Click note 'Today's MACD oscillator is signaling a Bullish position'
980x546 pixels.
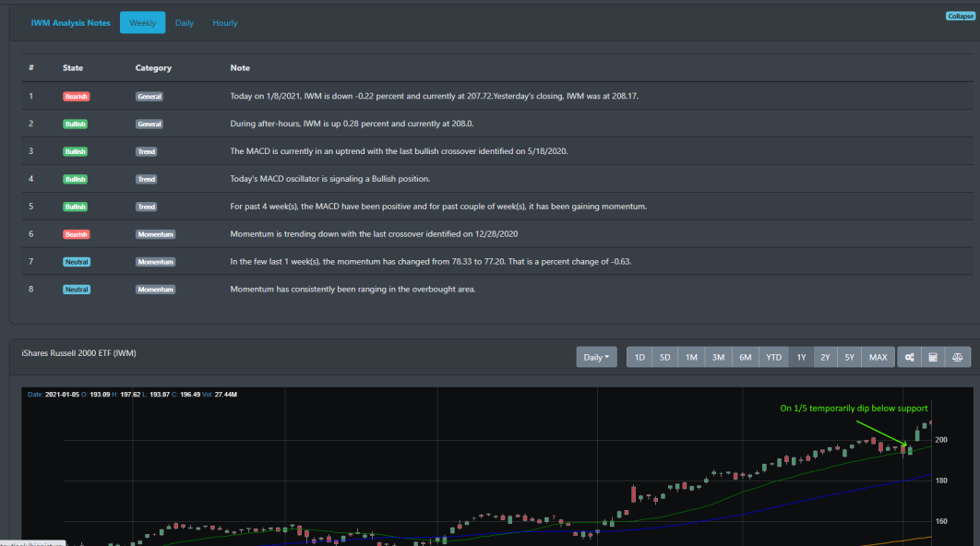point(330,179)
